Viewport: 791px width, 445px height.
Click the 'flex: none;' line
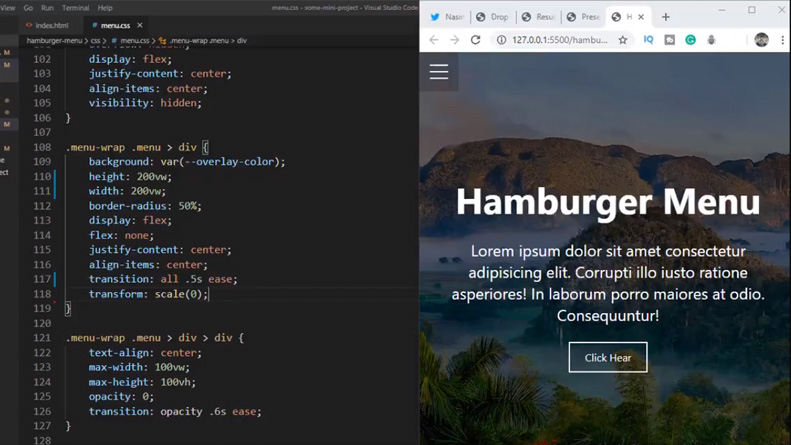click(121, 235)
